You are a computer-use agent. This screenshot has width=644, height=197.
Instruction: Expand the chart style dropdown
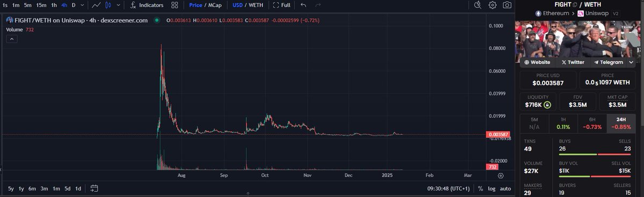tap(118, 5)
